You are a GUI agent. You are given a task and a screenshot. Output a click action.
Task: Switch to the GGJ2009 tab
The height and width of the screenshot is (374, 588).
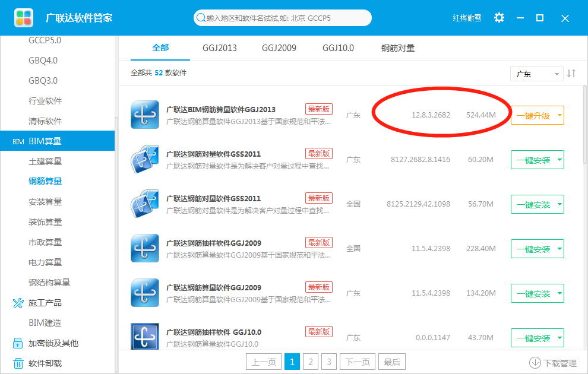pyautogui.click(x=279, y=48)
